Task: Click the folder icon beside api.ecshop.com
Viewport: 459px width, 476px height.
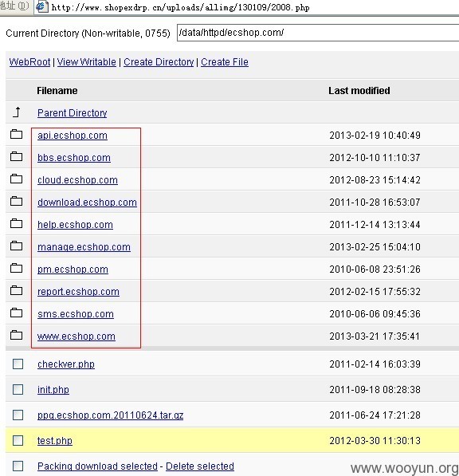Action: (17, 134)
